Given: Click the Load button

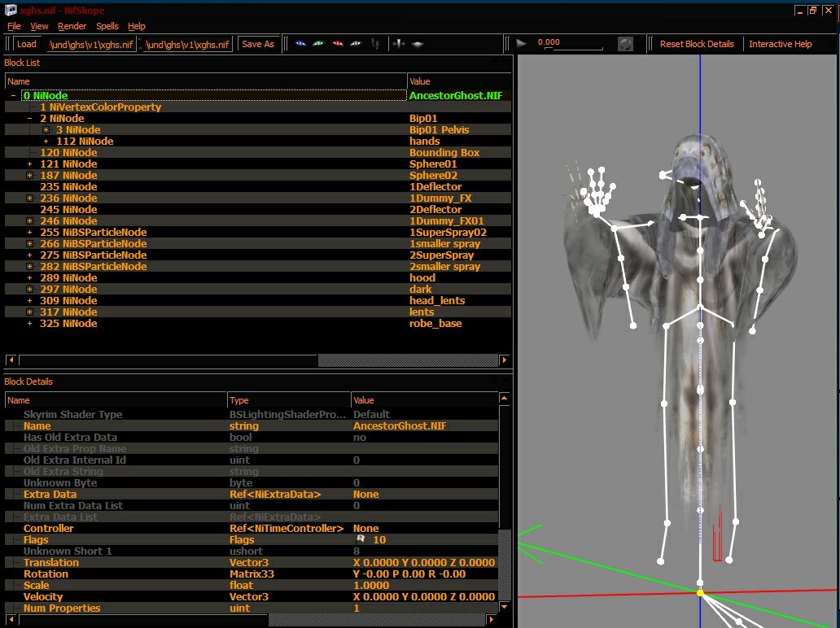Looking at the screenshot, I should (x=26, y=44).
